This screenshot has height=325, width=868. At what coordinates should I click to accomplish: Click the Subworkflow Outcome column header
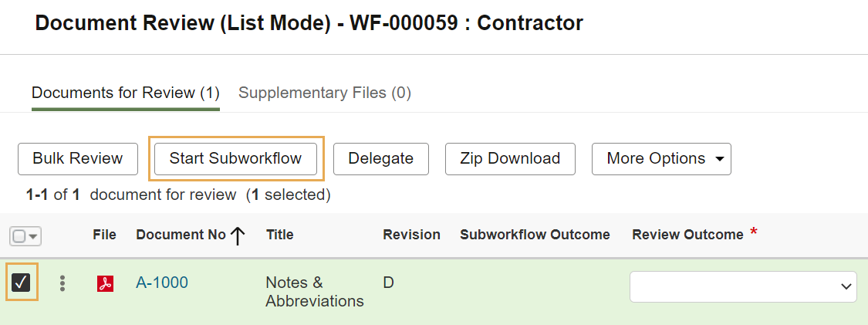(x=535, y=235)
